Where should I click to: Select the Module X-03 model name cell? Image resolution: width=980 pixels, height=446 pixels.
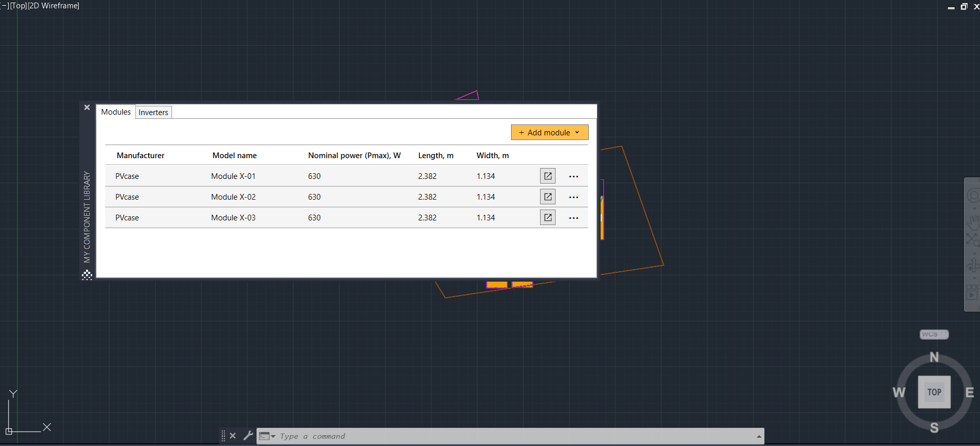(233, 217)
